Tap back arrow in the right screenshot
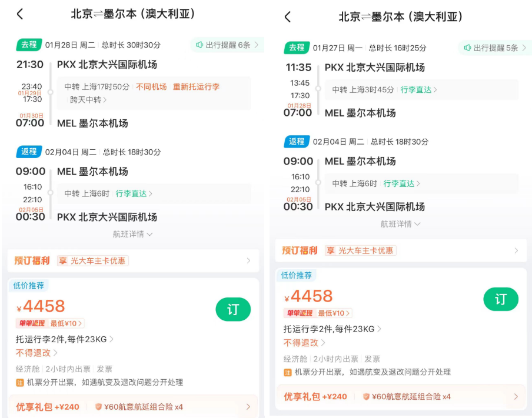This screenshot has width=532, height=418. click(287, 17)
